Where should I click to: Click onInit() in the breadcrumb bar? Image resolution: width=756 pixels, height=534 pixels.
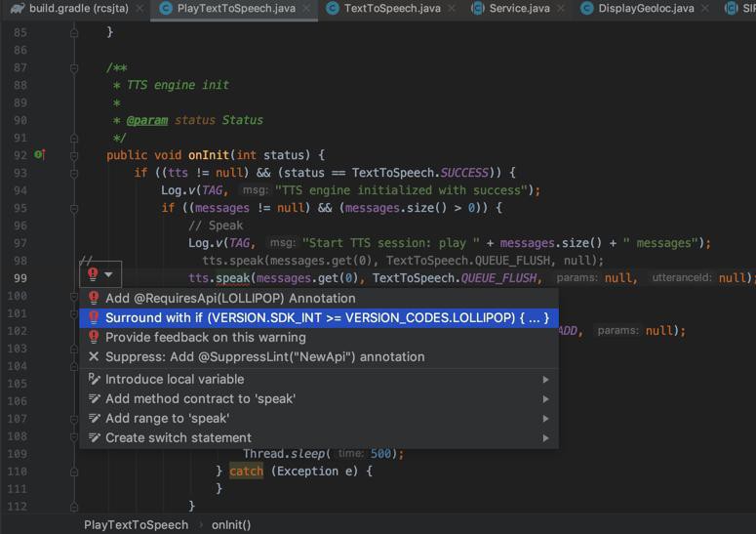point(231,525)
